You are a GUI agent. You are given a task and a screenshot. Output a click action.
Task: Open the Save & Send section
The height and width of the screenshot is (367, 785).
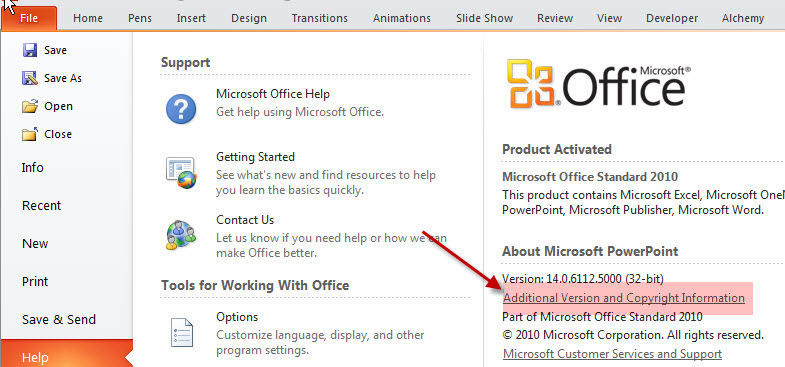coord(59,319)
